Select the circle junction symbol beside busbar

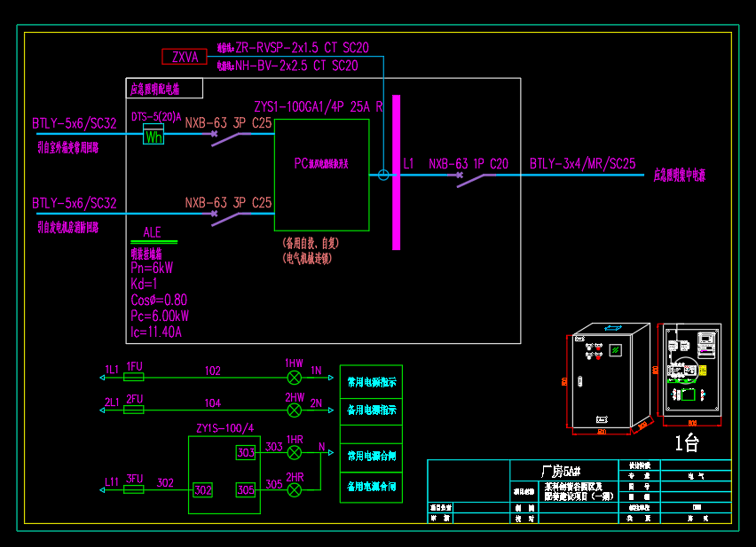[x=383, y=175]
